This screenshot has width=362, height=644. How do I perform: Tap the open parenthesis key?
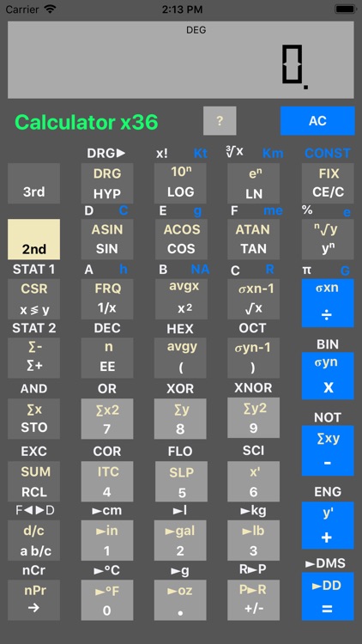(181, 358)
